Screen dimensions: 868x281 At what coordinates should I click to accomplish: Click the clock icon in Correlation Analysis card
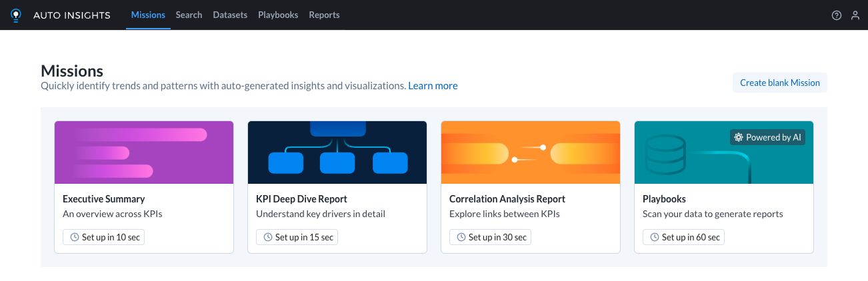pos(461,237)
